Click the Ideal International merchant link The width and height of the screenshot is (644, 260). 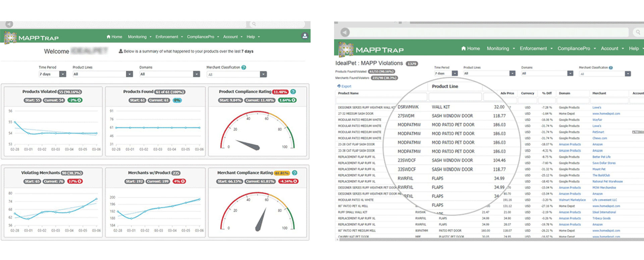(x=604, y=212)
